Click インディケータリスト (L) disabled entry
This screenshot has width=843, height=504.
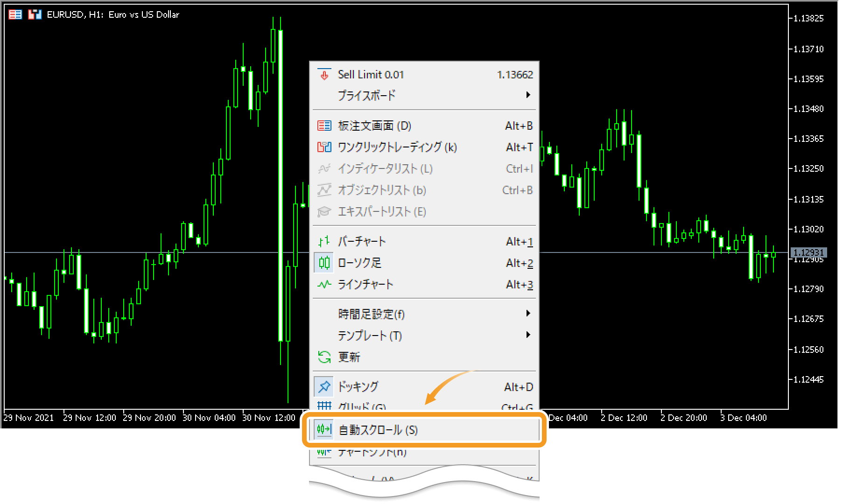pyautogui.click(x=424, y=168)
